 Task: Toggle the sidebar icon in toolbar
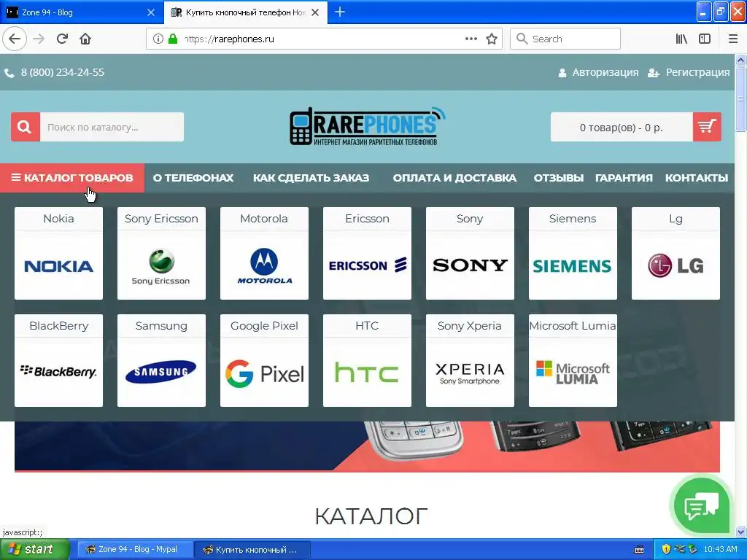705,39
